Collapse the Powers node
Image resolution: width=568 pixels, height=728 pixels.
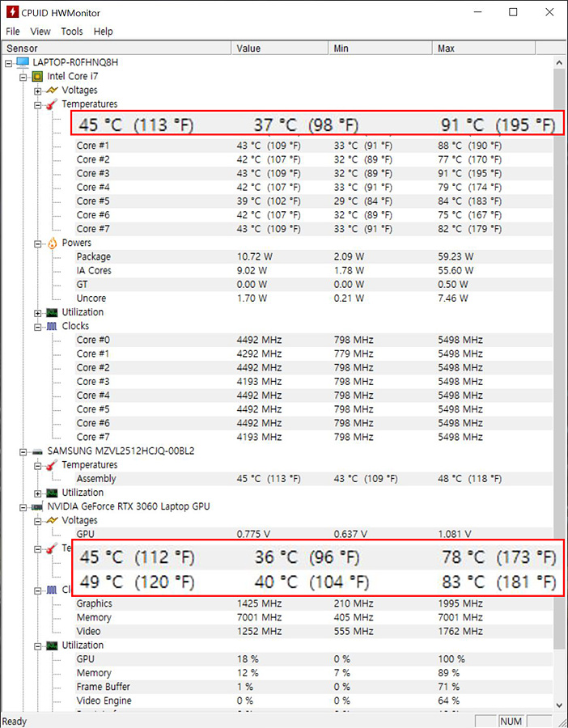(x=37, y=244)
